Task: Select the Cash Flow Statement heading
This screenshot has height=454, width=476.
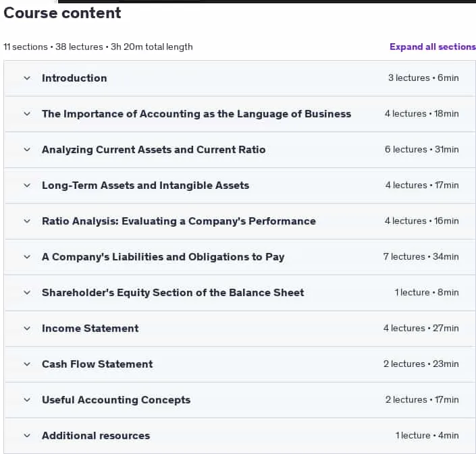Action: pyautogui.click(x=97, y=364)
